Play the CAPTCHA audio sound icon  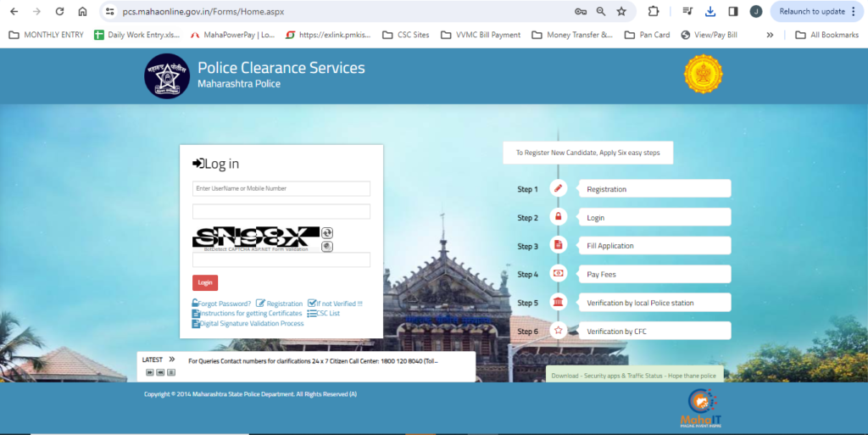pos(327,247)
